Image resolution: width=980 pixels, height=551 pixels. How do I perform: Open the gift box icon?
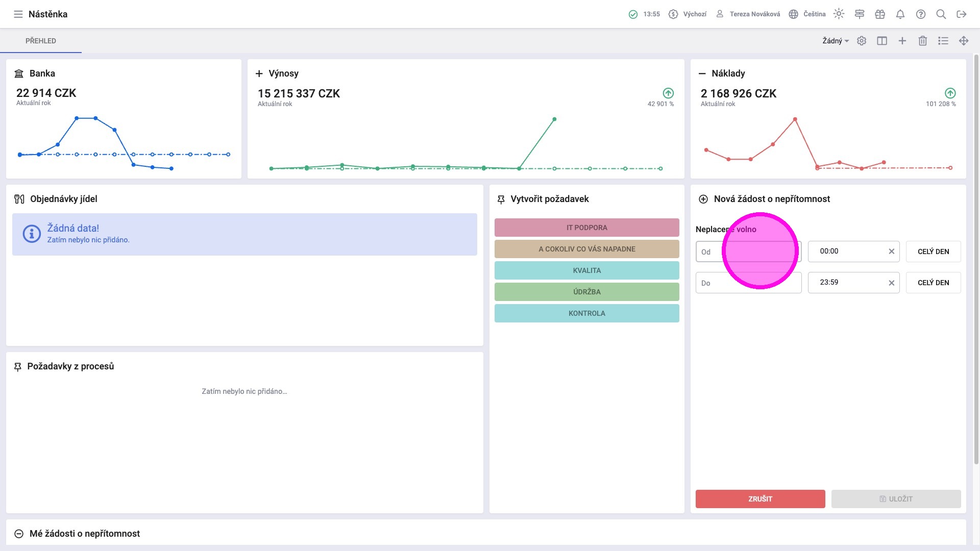(880, 14)
